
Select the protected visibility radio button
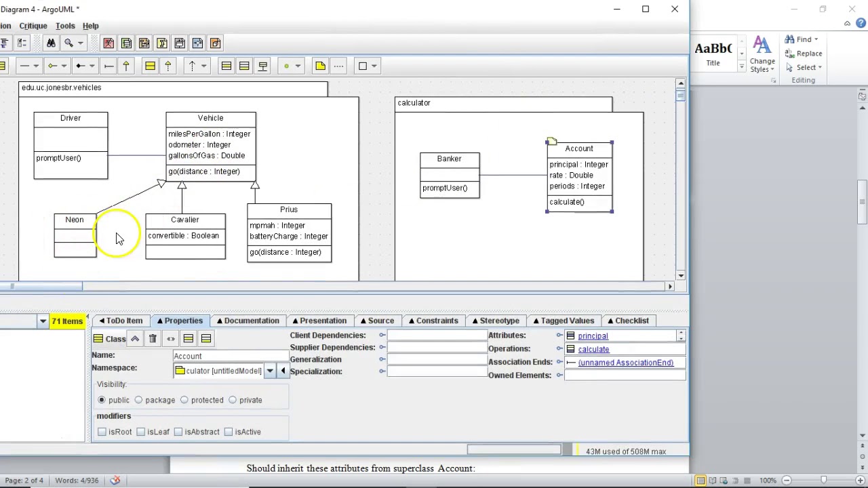[184, 400]
